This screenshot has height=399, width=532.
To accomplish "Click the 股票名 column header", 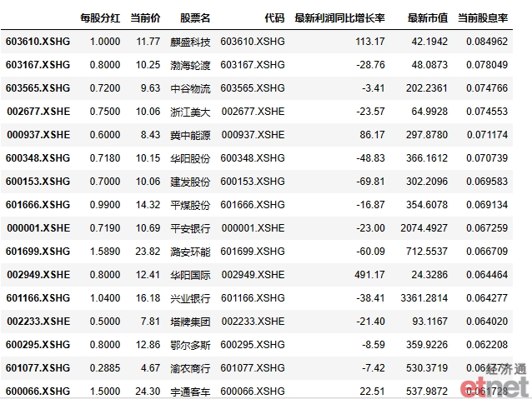I will (195, 18).
